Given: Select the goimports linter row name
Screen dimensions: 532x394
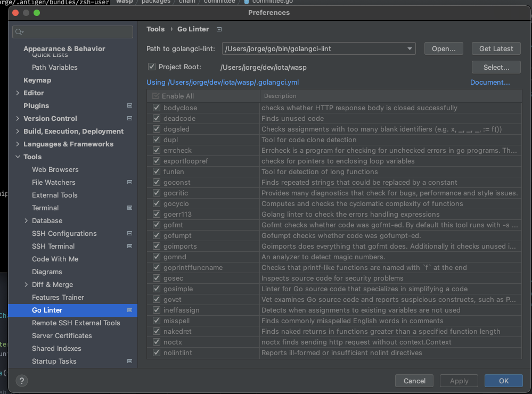Looking at the screenshot, I should (180, 246).
